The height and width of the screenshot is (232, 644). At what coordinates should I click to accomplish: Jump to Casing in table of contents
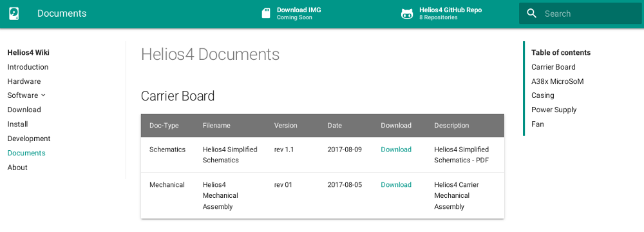(542, 95)
